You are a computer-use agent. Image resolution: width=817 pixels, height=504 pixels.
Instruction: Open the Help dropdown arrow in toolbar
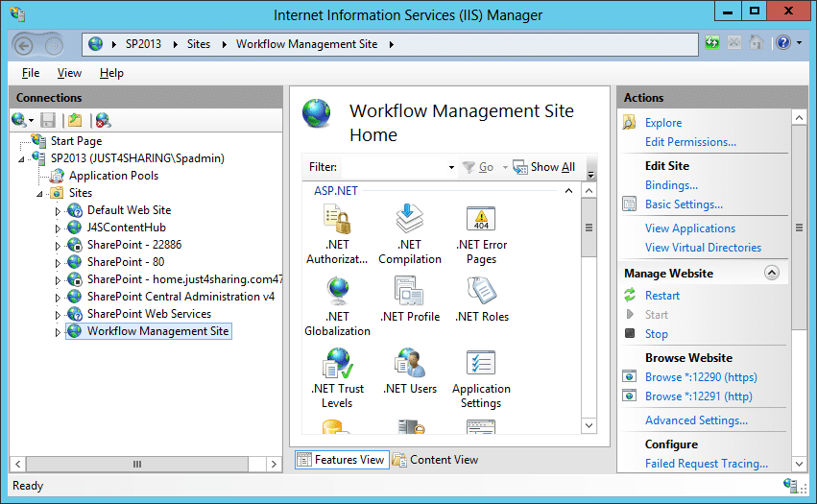pyautogui.click(x=799, y=43)
